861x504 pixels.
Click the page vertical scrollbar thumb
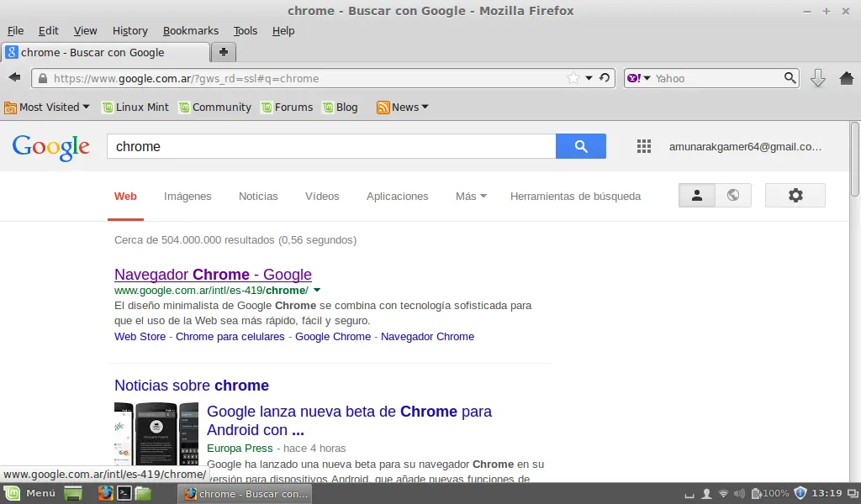tap(854, 159)
